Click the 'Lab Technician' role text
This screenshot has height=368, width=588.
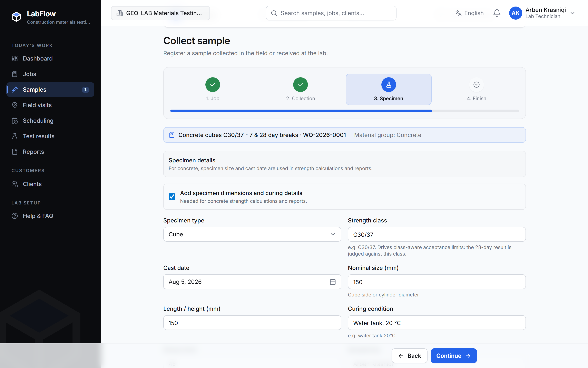(x=543, y=16)
